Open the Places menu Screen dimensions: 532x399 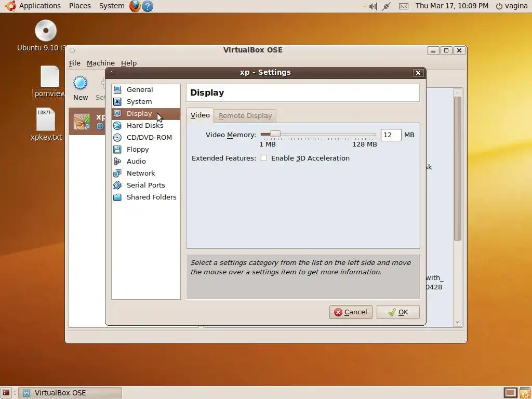[x=80, y=6]
